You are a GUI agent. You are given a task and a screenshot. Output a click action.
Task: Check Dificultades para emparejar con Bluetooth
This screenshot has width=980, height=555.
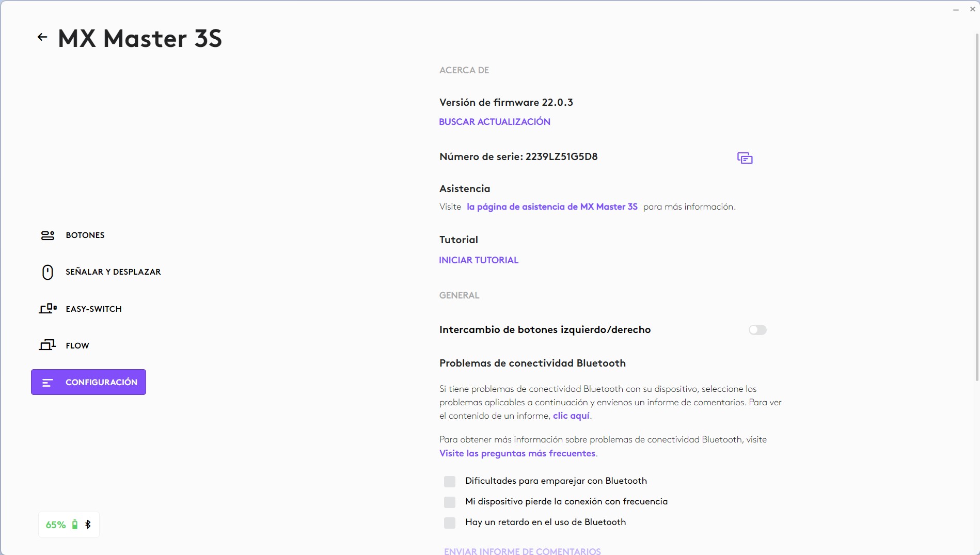point(450,482)
